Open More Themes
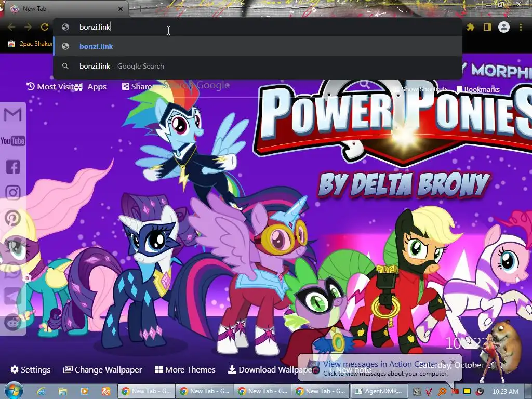 pos(185,369)
